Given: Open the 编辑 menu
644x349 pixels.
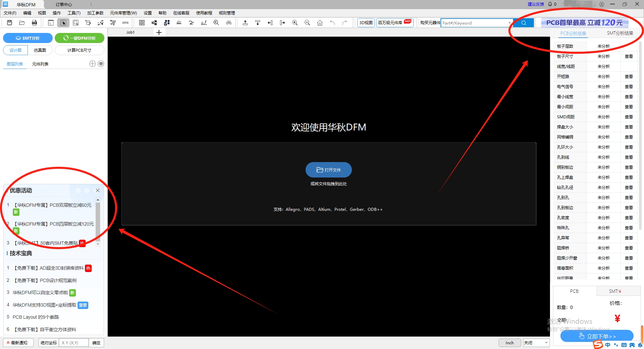Looking at the screenshot, I should click(27, 13).
